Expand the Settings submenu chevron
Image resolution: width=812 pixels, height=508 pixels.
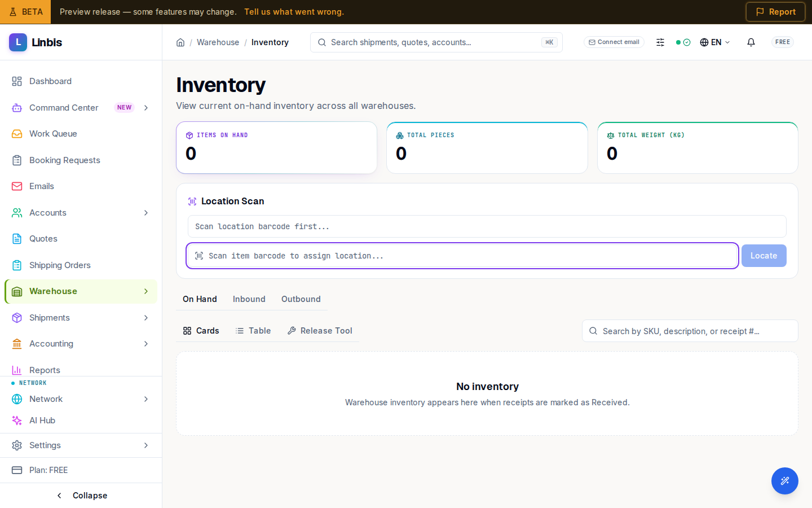click(x=146, y=445)
